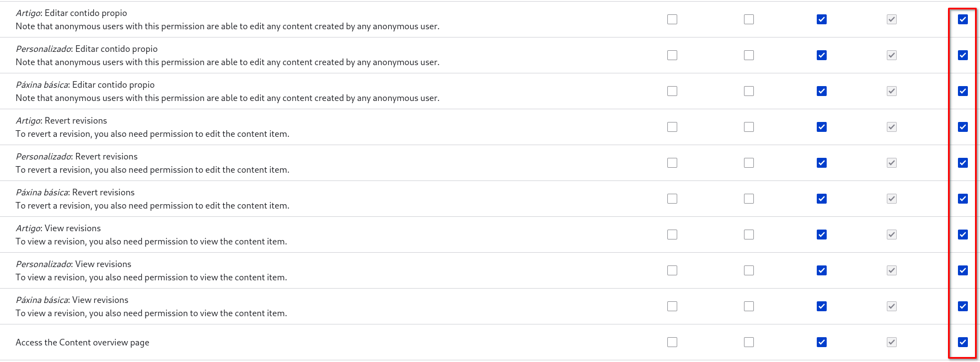
Task: Check first checkbox in Artigo: Editar contido propio row
Action: pos(672,19)
